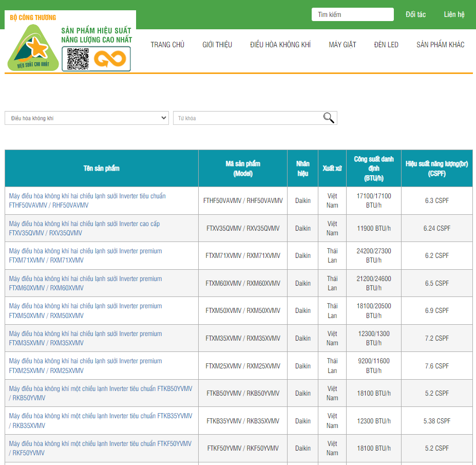
Task: Click the 7.2 CSPF efficiency cell
Action: (x=437, y=338)
